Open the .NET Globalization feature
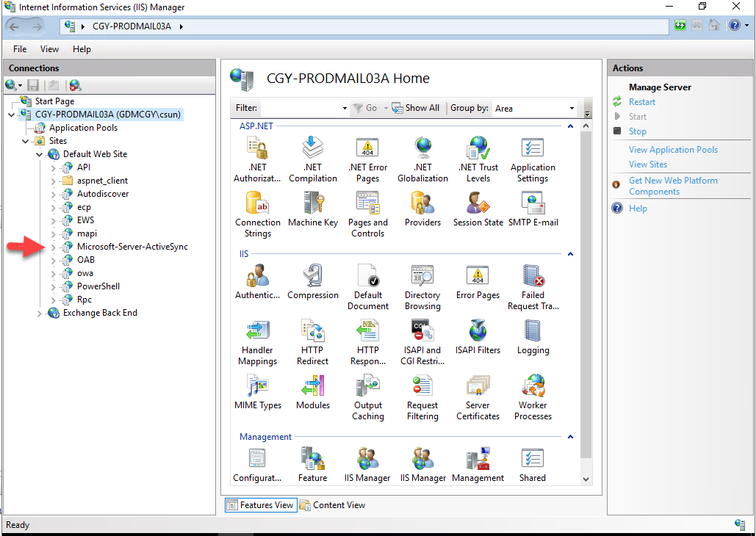The height and width of the screenshot is (536, 756). point(423,159)
